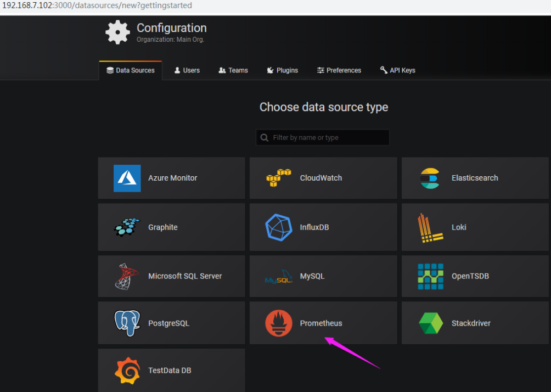Choose the CloudWatch data source
The image size is (551, 392).
(x=323, y=178)
